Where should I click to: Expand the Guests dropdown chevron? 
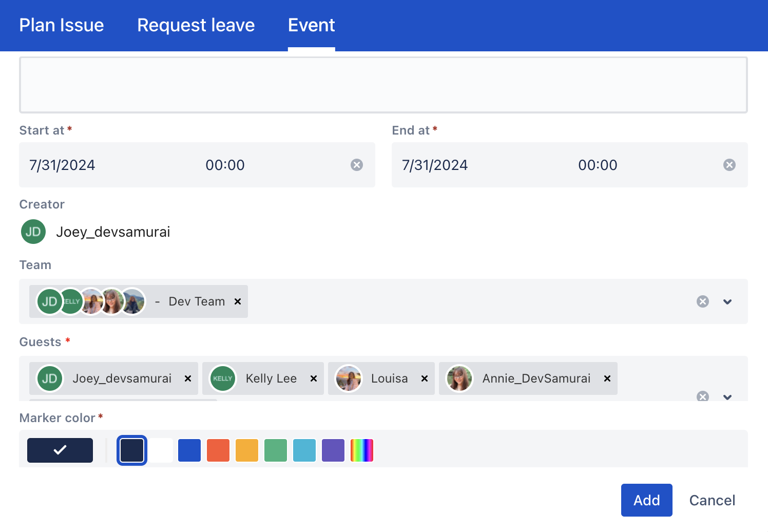point(727,397)
